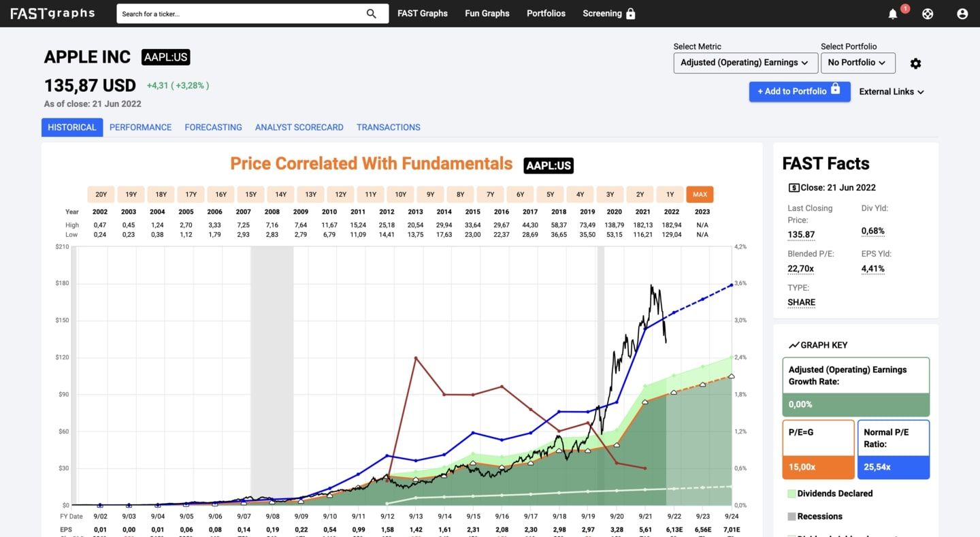This screenshot has height=537, width=980.
Task: Click the ticker search input field
Action: [242, 14]
